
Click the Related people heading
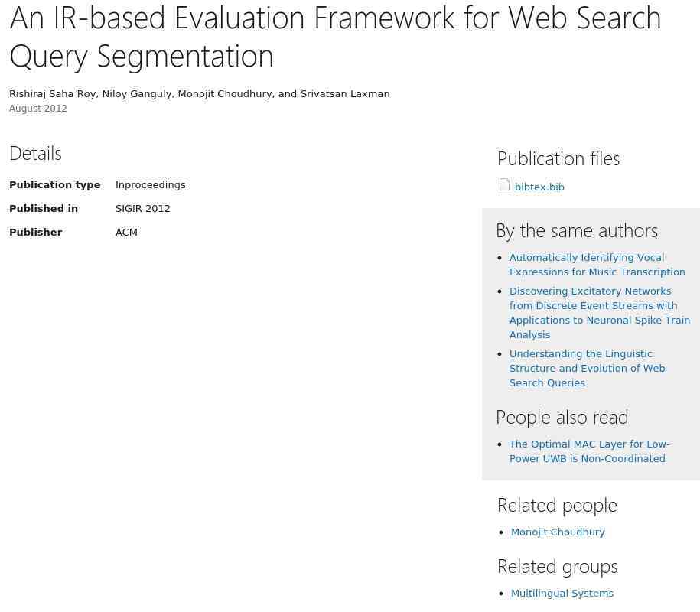click(x=557, y=506)
